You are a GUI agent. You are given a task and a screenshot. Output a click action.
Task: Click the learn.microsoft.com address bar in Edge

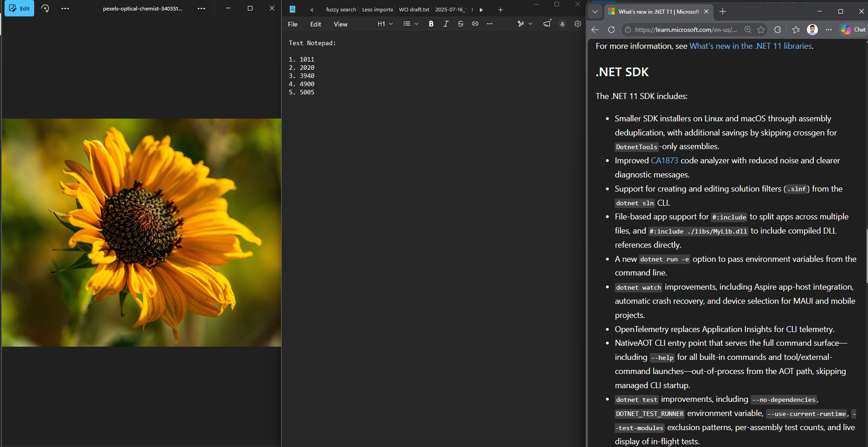(686, 30)
